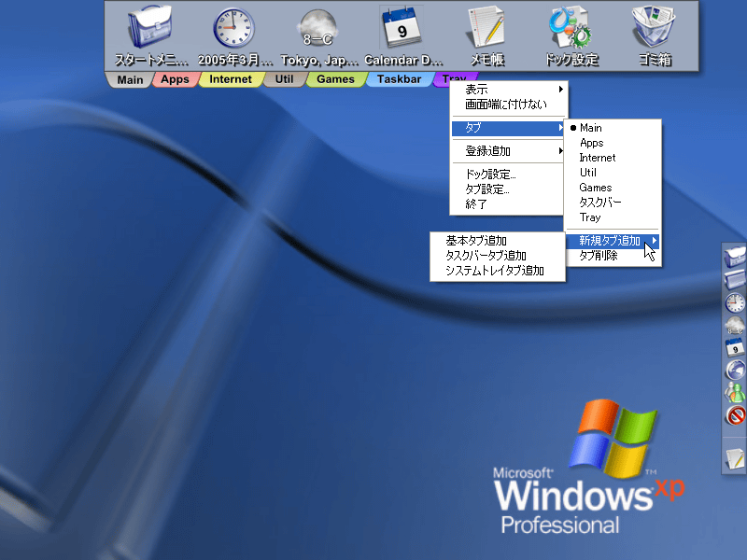The image size is (747, 560).
Task: Switch to the Taskbar dock tab
Action: click(399, 79)
